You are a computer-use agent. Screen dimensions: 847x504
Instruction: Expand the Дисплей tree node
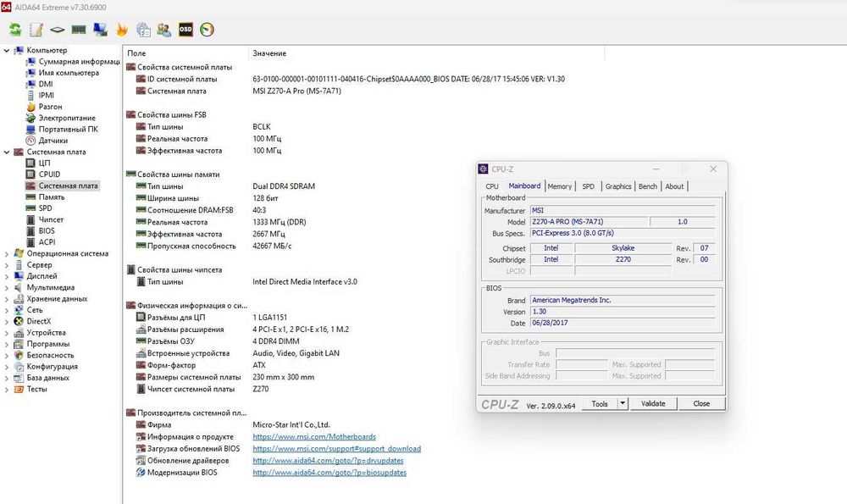click(x=7, y=277)
